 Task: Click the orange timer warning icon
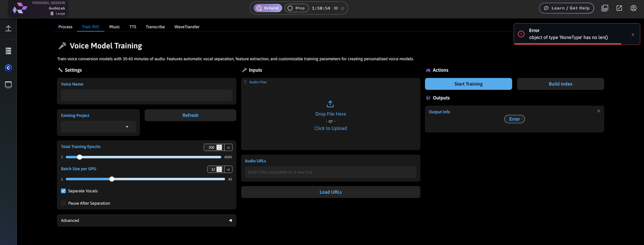pos(342,9)
